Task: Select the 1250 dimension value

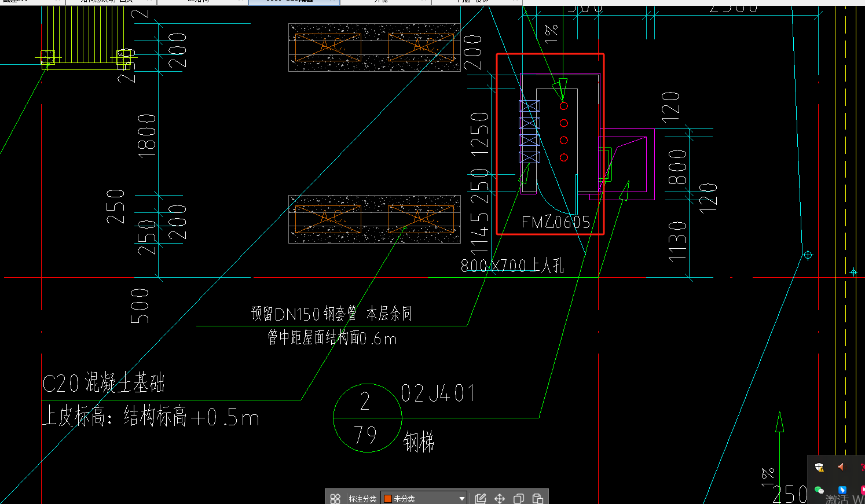Action: coord(480,134)
